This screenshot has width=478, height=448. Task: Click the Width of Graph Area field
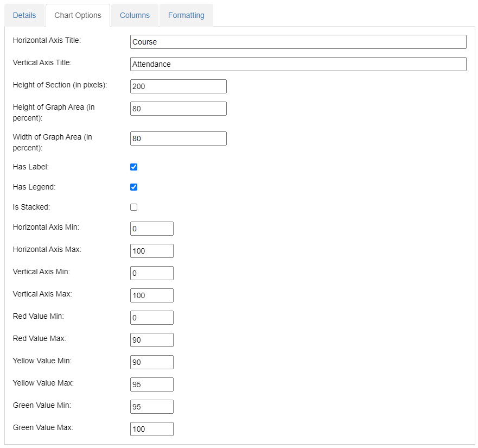[179, 138]
